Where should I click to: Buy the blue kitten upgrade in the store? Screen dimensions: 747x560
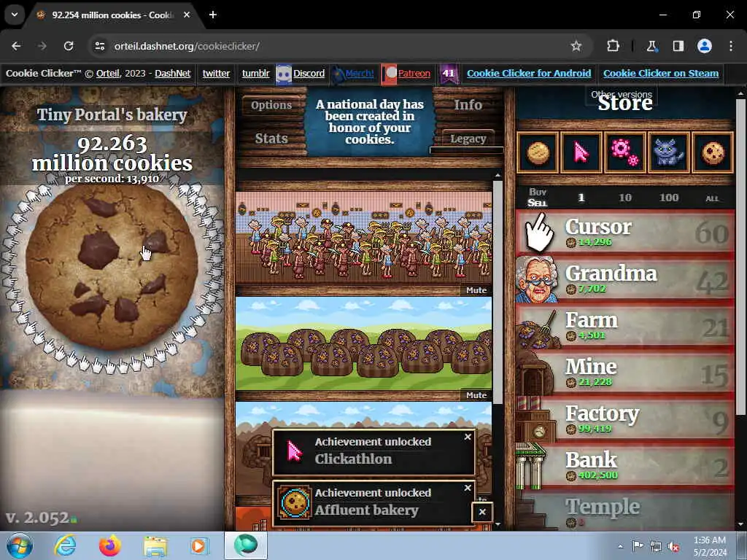668,153
